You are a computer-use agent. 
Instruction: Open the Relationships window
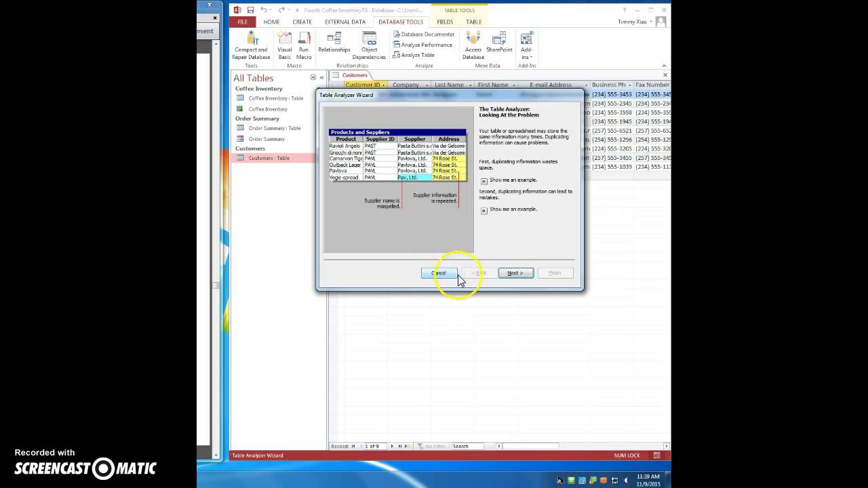(x=334, y=42)
